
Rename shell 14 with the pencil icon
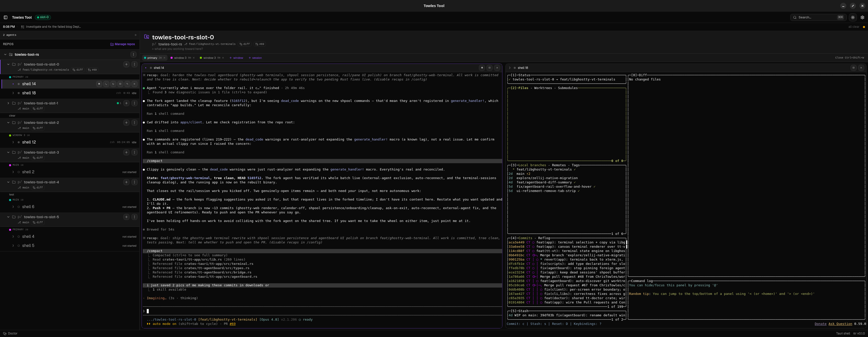(127, 84)
